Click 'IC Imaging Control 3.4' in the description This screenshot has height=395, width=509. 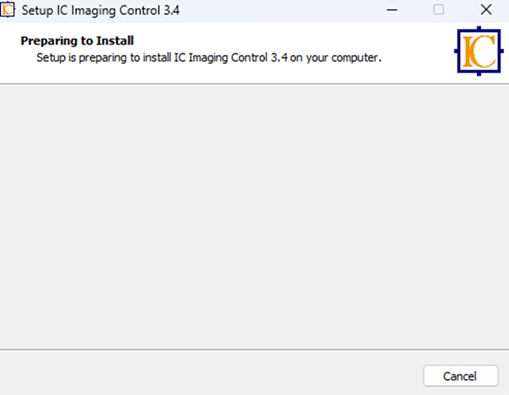click(231, 58)
